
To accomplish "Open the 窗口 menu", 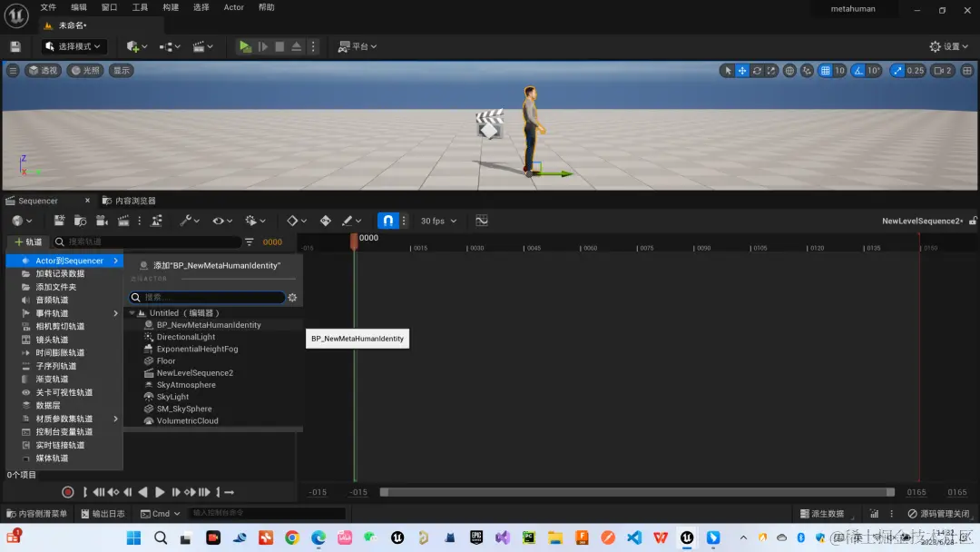I will (110, 7).
